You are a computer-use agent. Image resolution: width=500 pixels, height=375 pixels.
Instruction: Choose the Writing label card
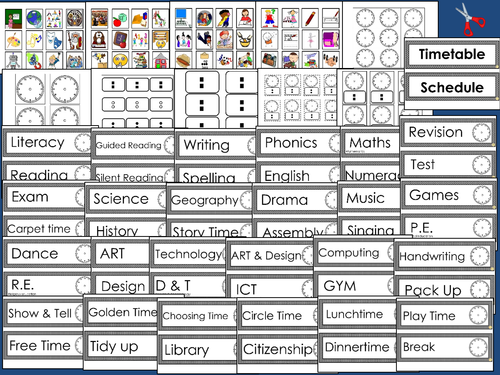point(216,145)
